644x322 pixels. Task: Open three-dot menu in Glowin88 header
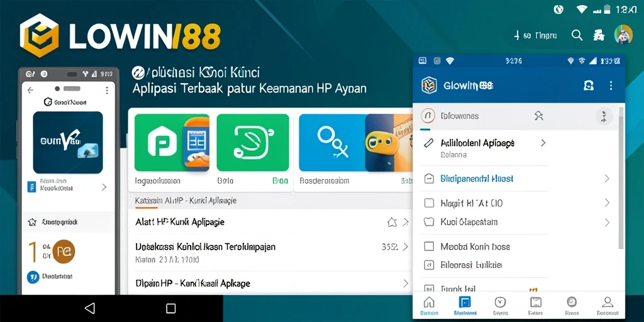pos(611,86)
